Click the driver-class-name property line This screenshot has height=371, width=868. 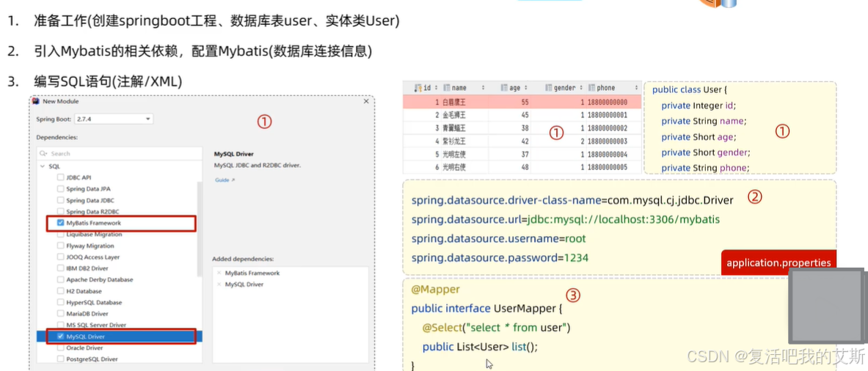click(x=572, y=200)
